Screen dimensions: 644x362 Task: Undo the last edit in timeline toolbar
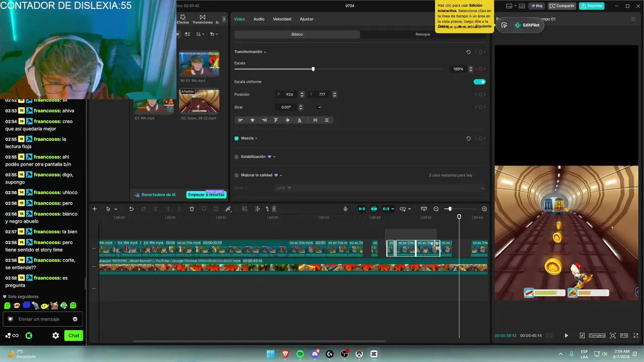131,209
